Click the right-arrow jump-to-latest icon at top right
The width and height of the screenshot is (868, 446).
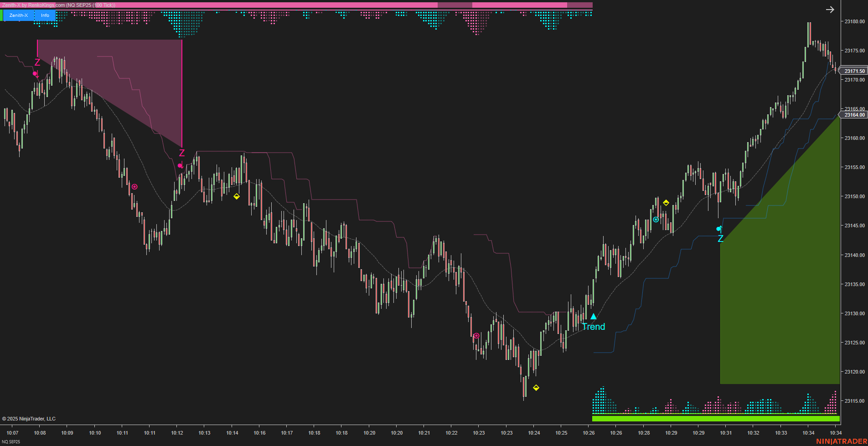pyautogui.click(x=830, y=9)
